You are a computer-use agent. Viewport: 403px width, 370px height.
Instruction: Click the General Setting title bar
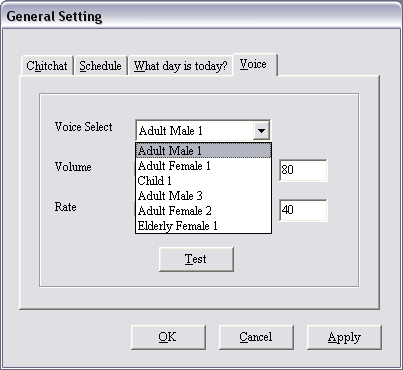(201, 16)
